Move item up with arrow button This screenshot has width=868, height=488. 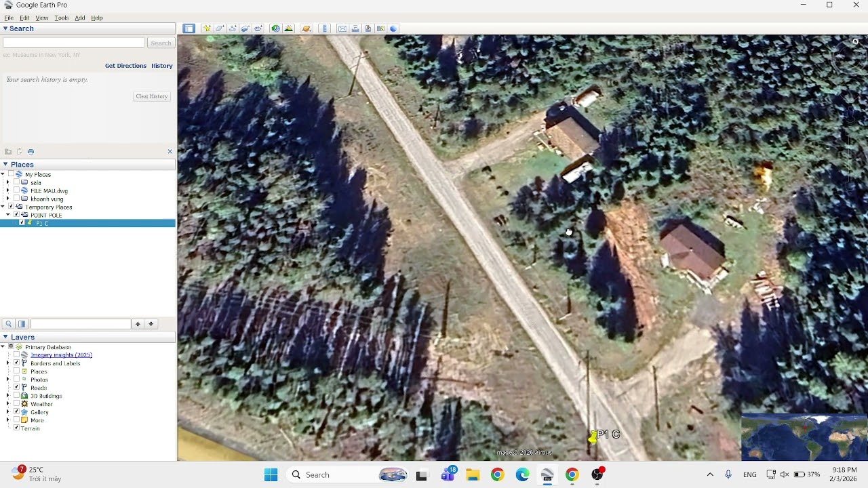[x=138, y=324]
